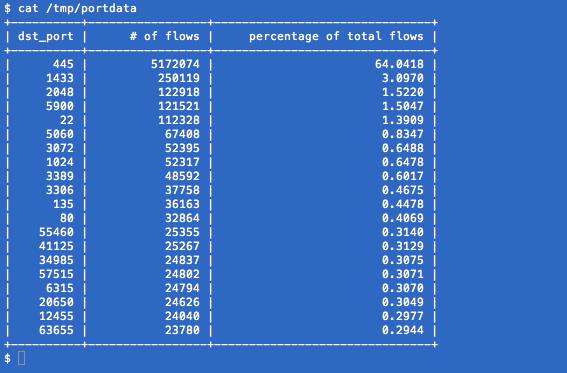
Task: Click port 22 in the table
Action: pos(67,120)
